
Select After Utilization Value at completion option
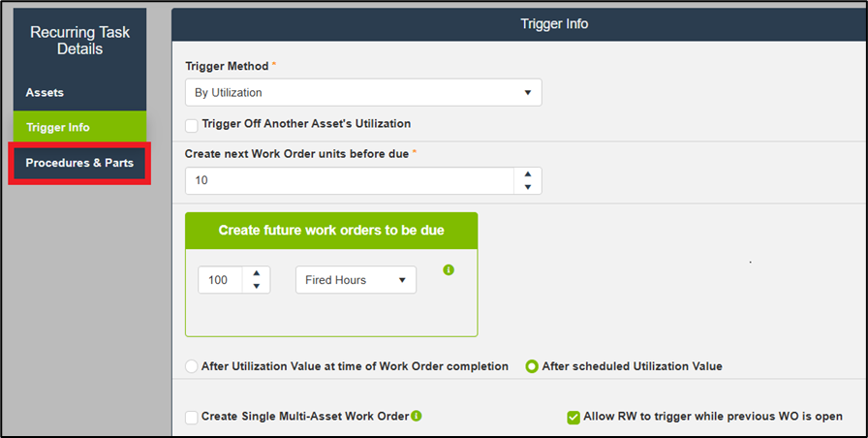192,366
